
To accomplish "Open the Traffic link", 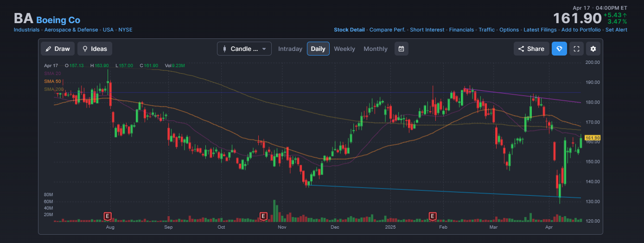I will pos(486,30).
